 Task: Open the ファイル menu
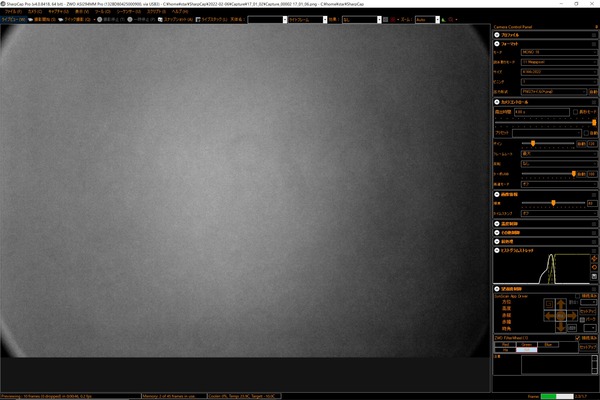(13, 12)
